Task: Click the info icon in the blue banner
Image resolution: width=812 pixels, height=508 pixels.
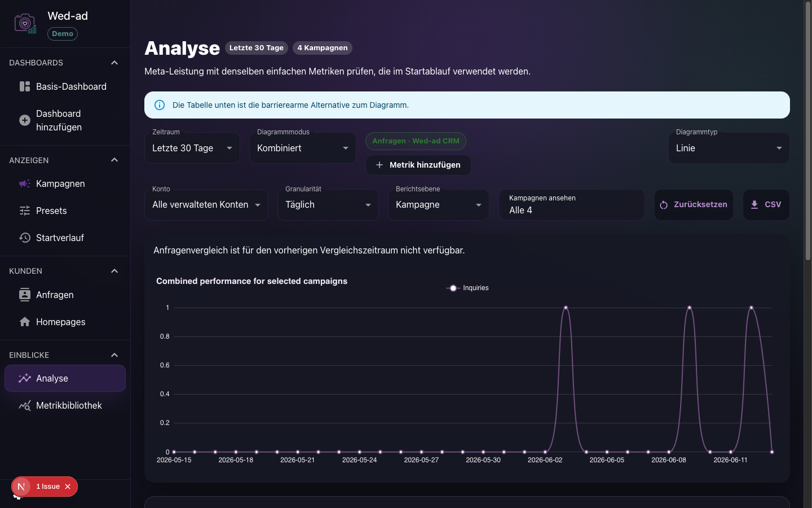Action: coord(160,105)
